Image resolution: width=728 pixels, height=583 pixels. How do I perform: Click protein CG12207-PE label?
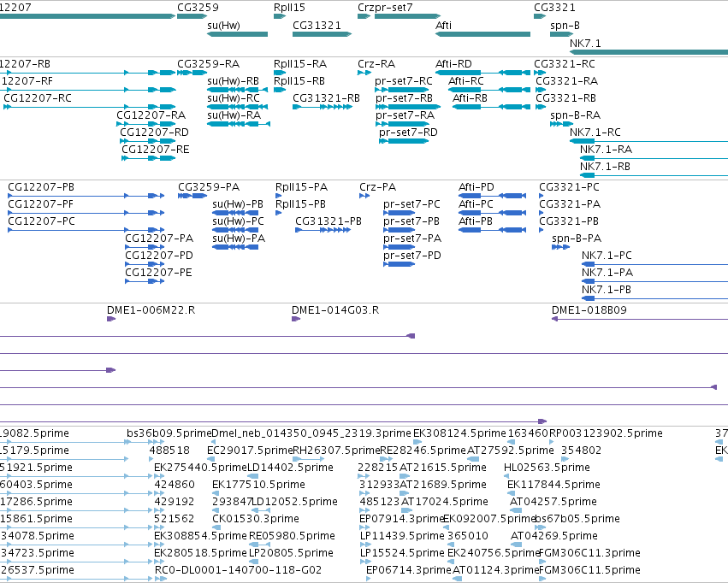158,273
